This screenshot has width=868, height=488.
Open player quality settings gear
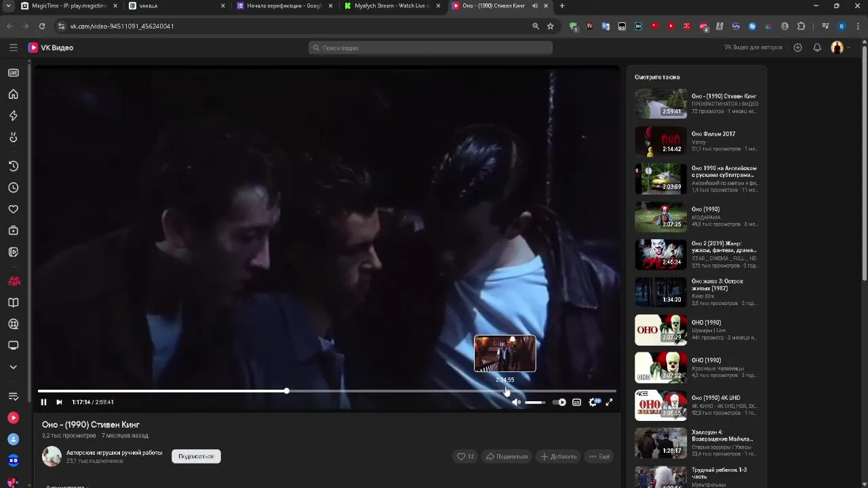pos(593,402)
